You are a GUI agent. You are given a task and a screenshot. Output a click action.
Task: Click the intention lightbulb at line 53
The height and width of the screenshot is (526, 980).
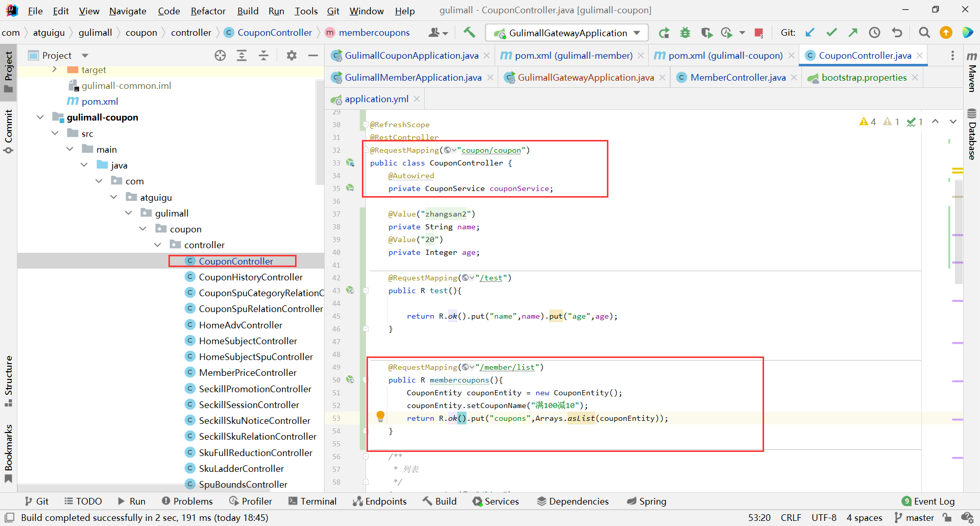tap(380, 416)
